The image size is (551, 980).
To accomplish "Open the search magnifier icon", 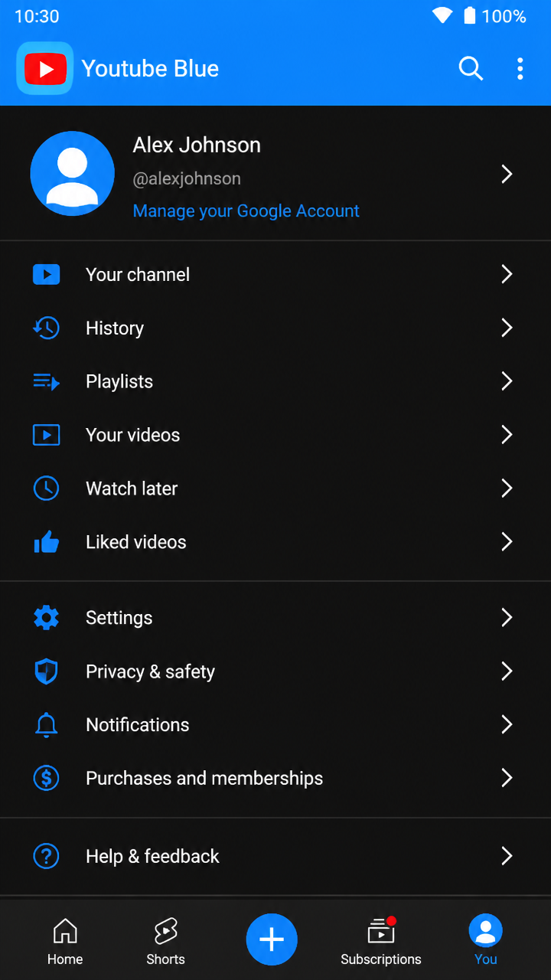I will click(x=471, y=69).
